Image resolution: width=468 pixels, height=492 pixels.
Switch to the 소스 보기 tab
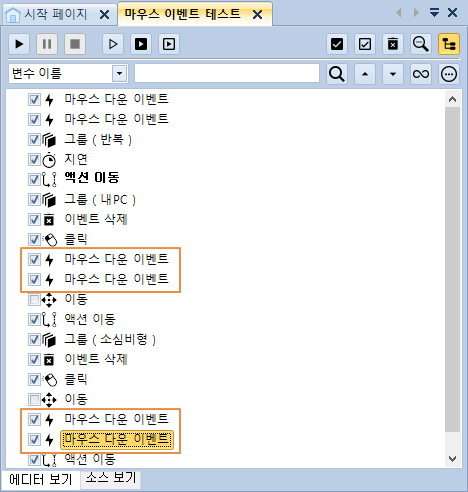(x=111, y=478)
